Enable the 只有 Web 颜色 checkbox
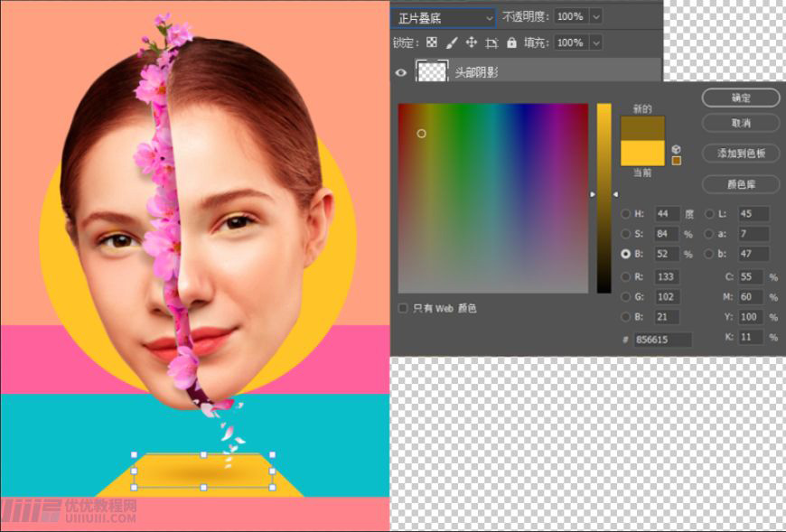This screenshot has height=532, width=786. point(402,309)
